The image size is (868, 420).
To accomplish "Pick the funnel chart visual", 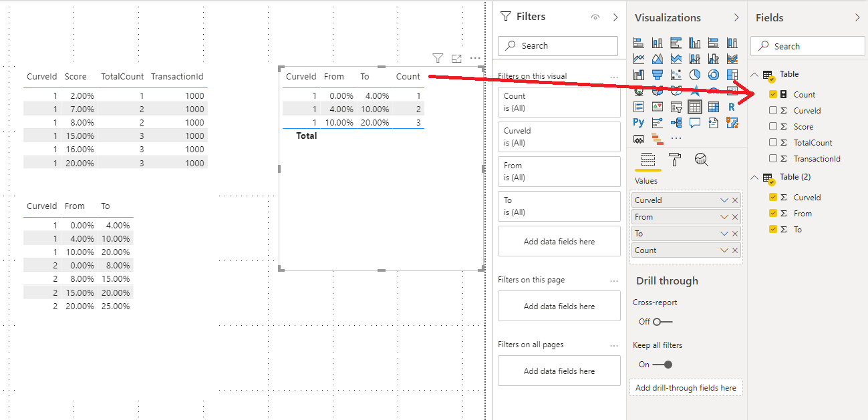I will click(658, 75).
